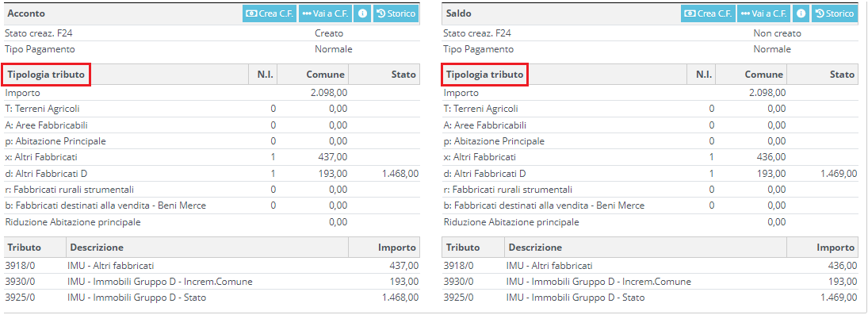The width and height of the screenshot is (868, 315).
Task: Select Comune column header in Acconto table
Action: coord(327,75)
